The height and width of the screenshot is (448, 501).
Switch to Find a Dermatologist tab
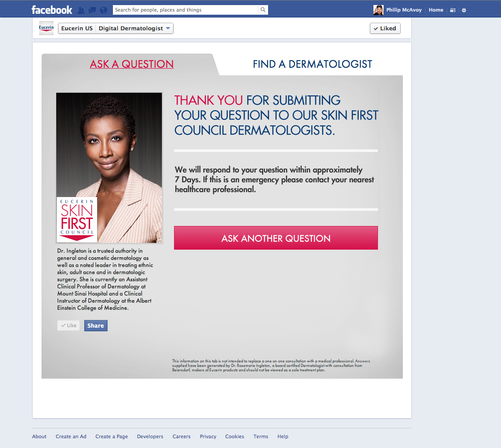(312, 64)
